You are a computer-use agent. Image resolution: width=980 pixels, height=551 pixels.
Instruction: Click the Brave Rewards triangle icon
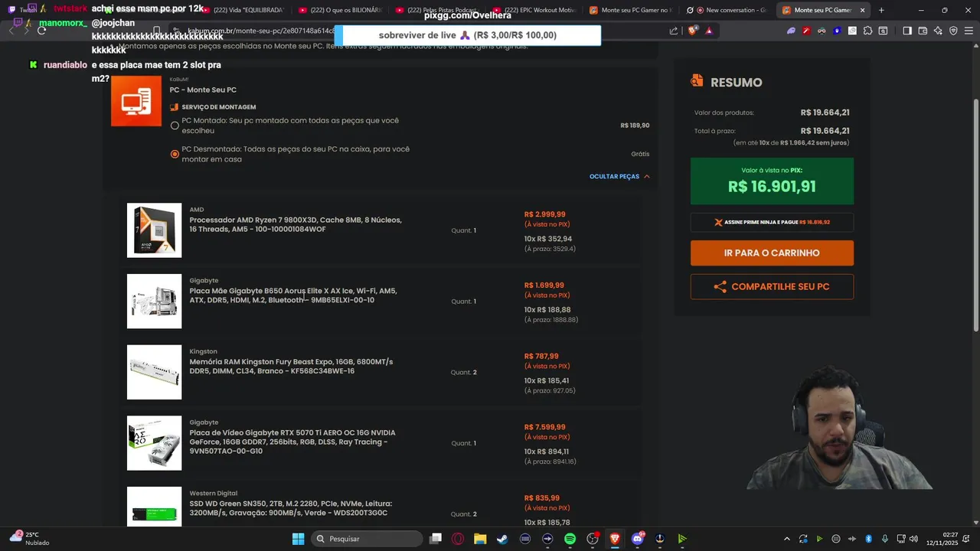709,31
